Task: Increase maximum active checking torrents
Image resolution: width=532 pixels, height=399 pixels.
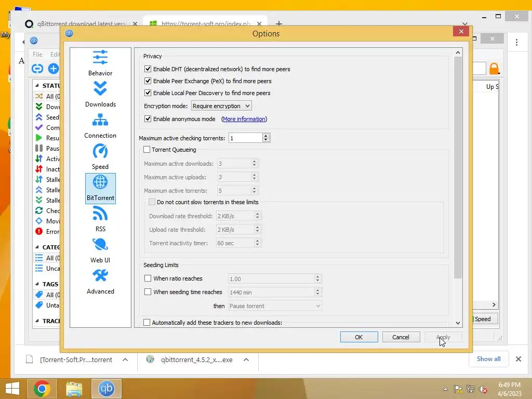Action: [x=266, y=136]
